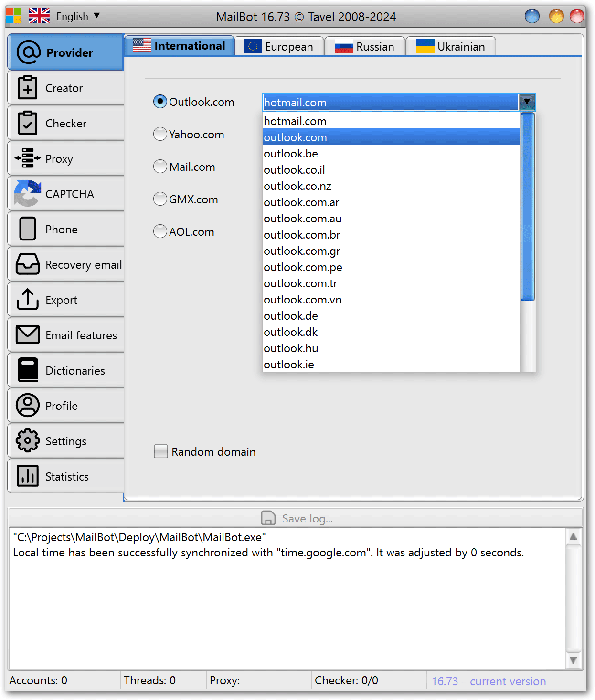Click the Checker: 0/0 status entry
Image resolution: width=595 pixels, height=700 pixels.
pyautogui.click(x=346, y=680)
